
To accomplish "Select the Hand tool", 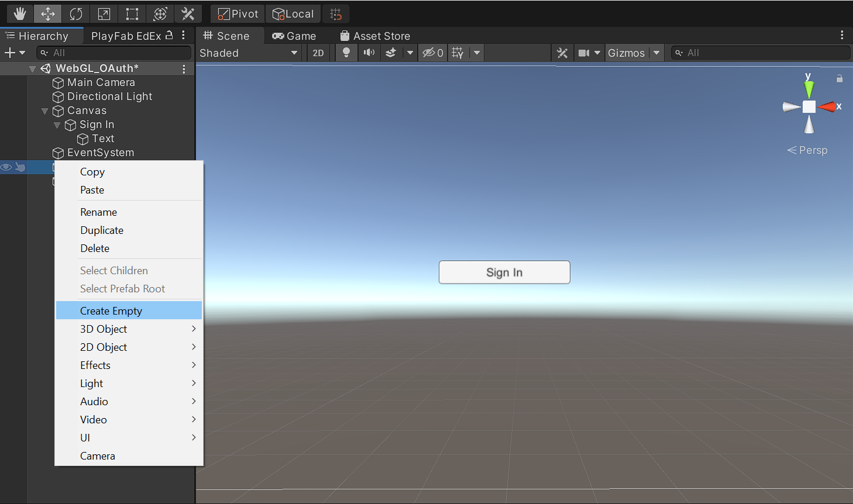I will click(x=20, y=13).
